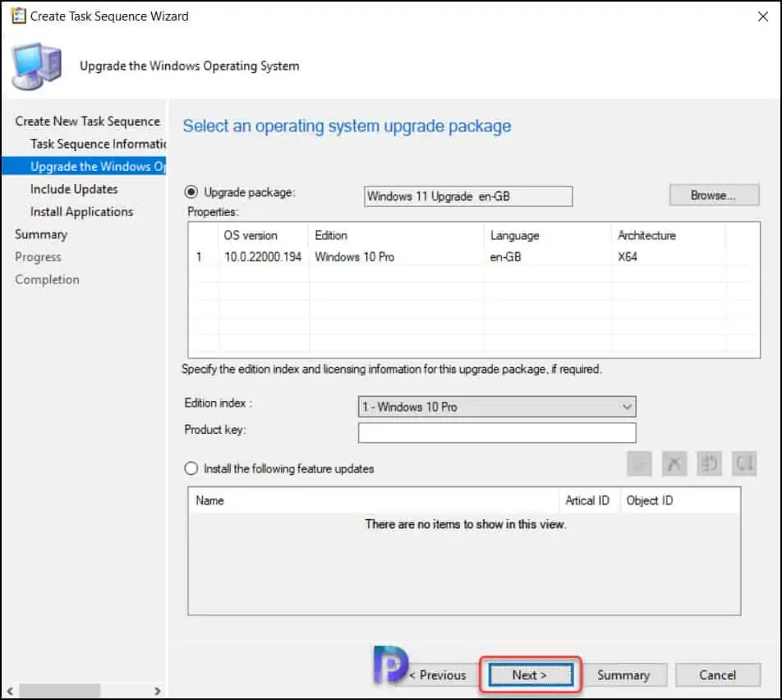Open the Edition index dropdown
782x700 pixels.
(497, 407)
